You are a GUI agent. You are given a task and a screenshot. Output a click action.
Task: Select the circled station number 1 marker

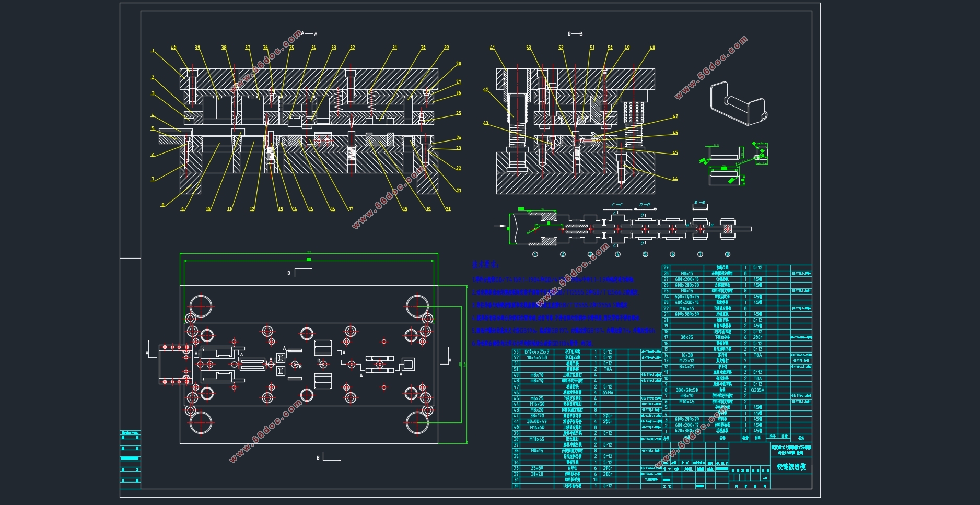[x=535, y=254]
